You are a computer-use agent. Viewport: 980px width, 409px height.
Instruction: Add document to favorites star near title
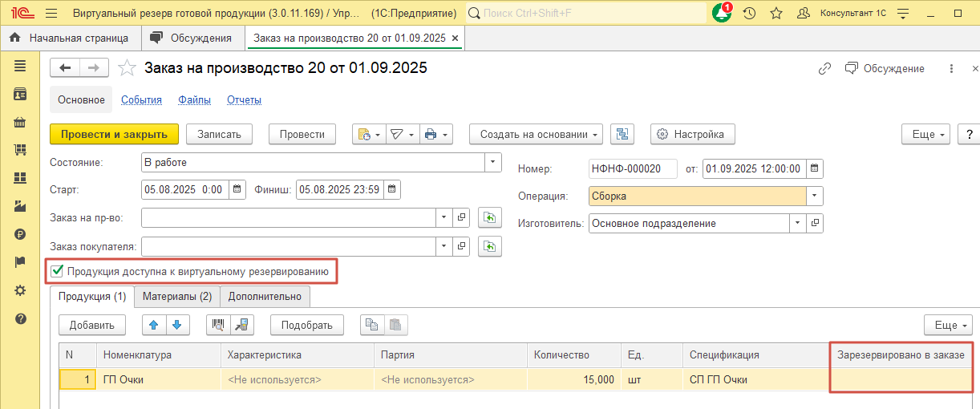tap(127, 68)
